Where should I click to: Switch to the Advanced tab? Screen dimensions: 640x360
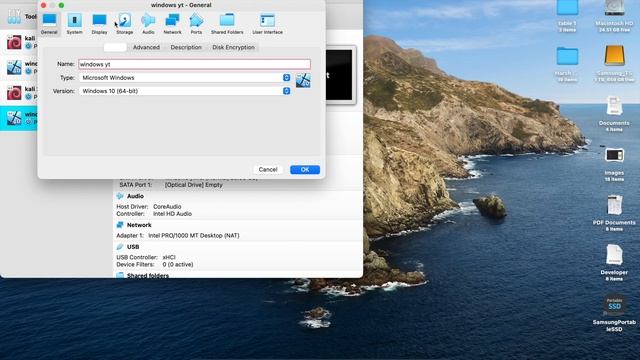point(146,47)
